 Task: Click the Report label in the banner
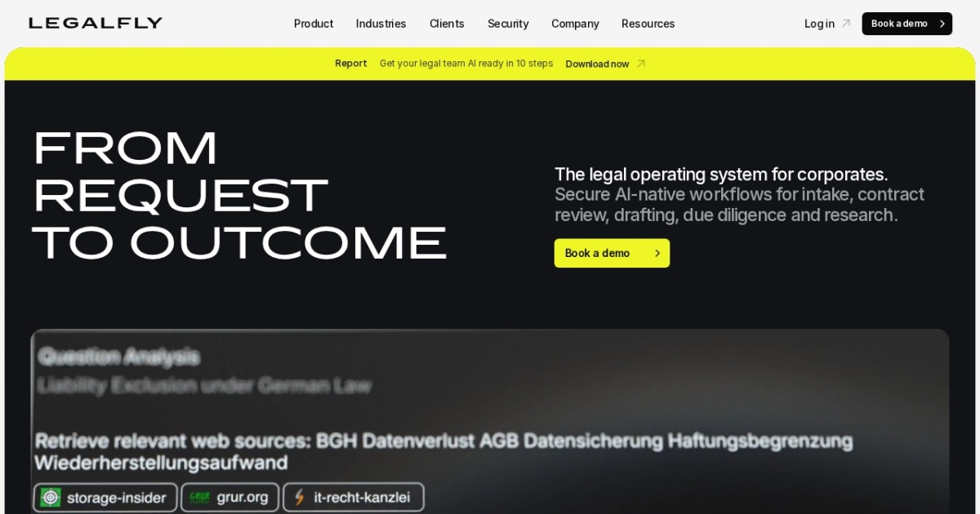pos(350,64)
